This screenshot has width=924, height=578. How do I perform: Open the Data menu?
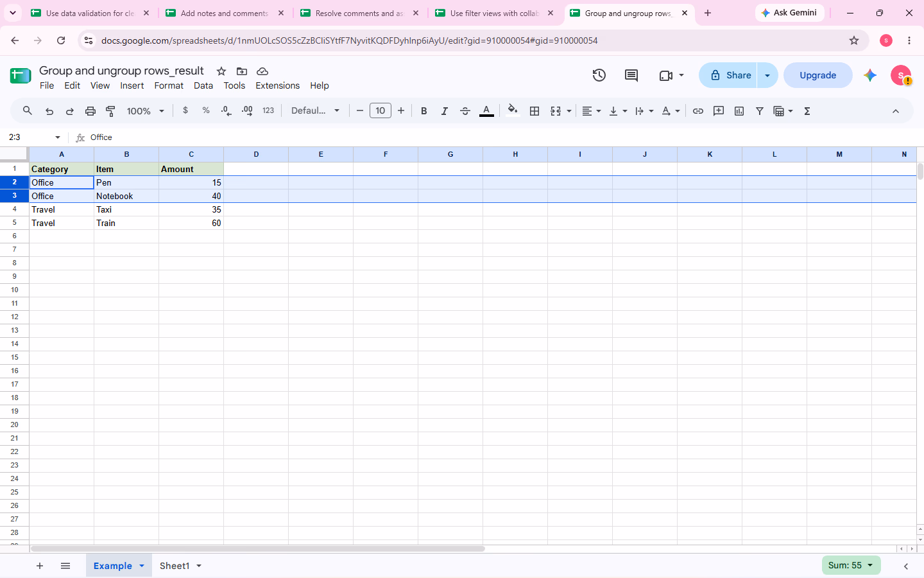203,85
